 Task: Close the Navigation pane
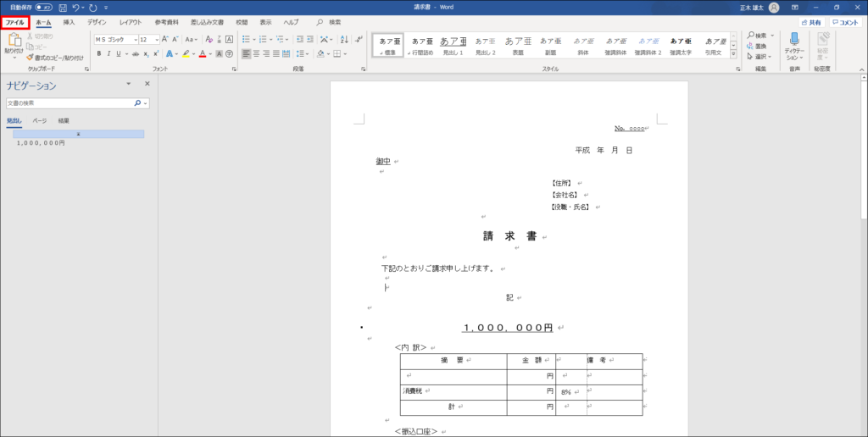point(147,84)
